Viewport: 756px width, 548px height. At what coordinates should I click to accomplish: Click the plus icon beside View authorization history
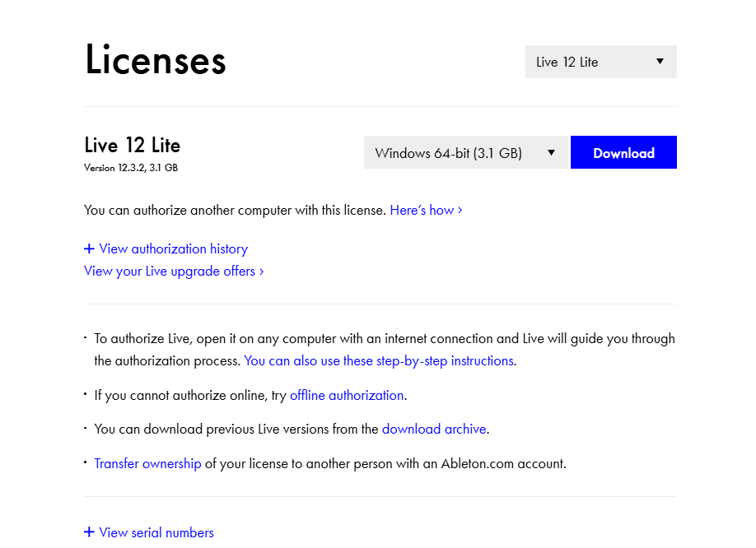(89, 249)
